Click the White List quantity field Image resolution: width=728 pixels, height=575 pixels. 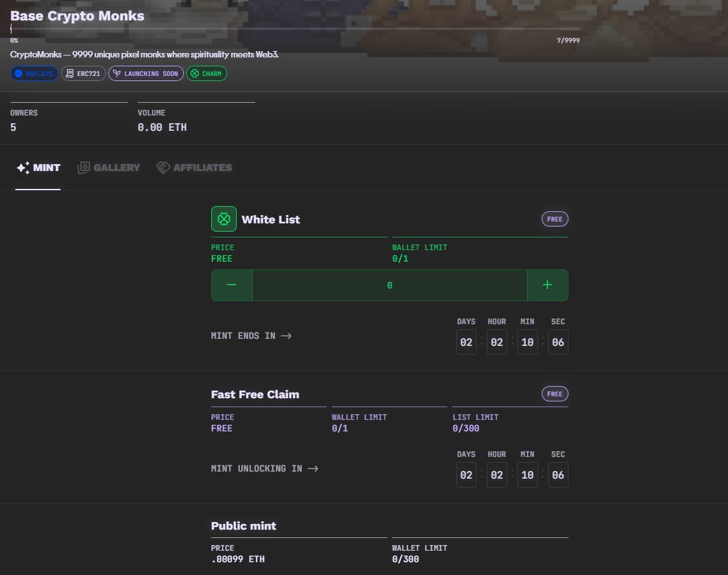click(x=390, y=285)
